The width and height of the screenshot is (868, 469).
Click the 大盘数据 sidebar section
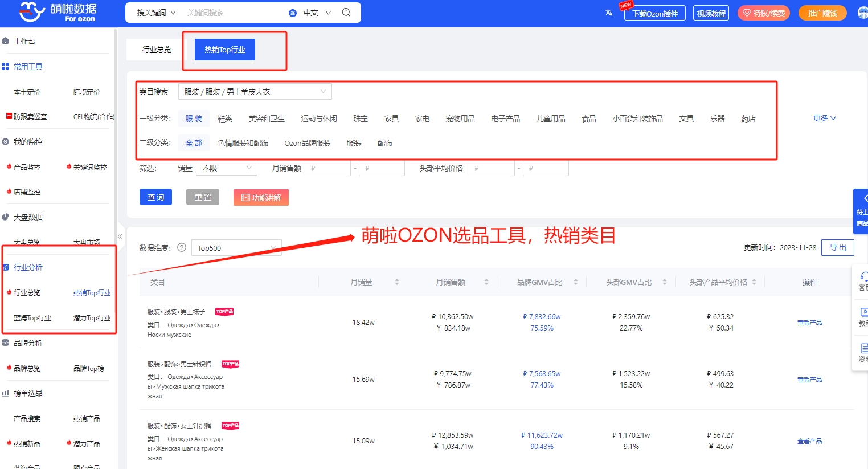click(27, 217)
